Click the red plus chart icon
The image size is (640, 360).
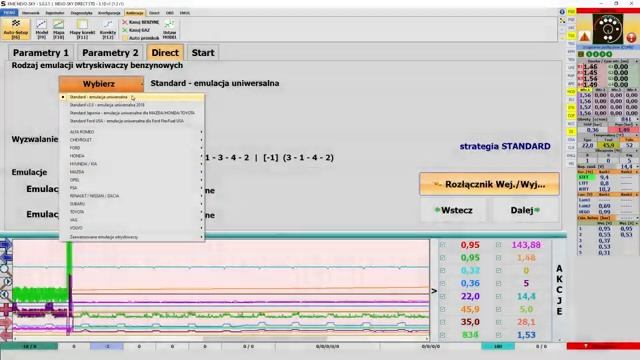6,309
